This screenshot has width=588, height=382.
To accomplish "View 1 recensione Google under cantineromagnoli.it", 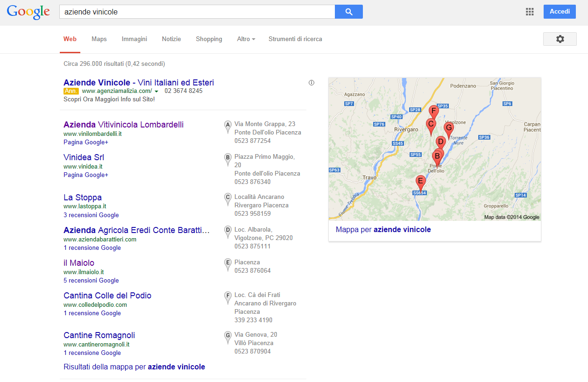I will pos(92,353).
